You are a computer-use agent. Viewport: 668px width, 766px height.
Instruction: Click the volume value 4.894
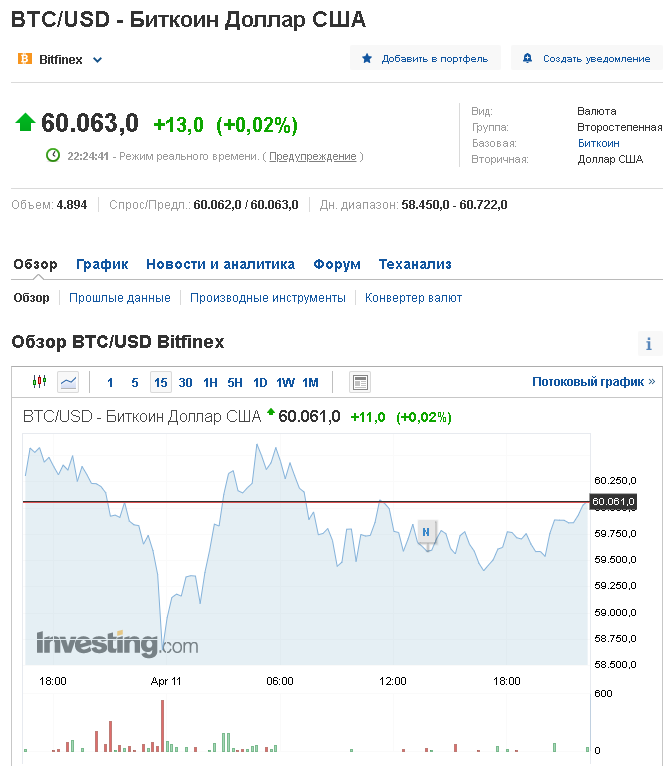coord(72,205)
